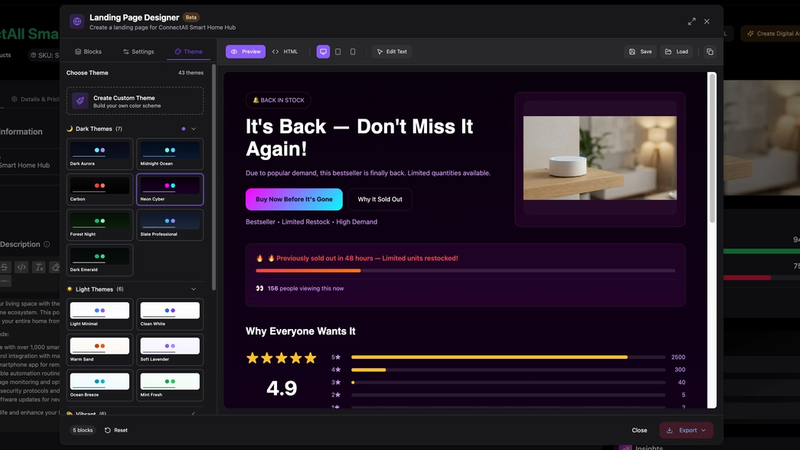The image size is (800, 450).
Task: Select the Light Minimal theme
Action: click(x=99, y=314)
